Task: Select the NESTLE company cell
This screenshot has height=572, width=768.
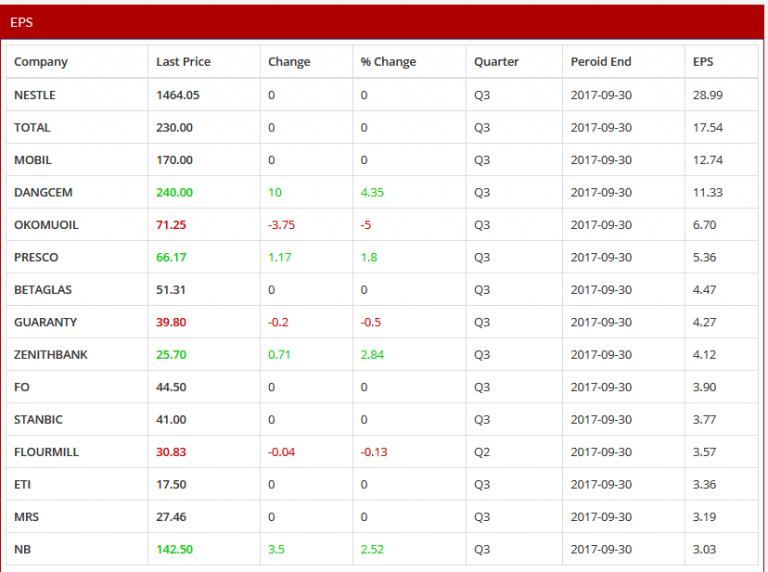Action: pyautogui.click(x=35, y=95)
